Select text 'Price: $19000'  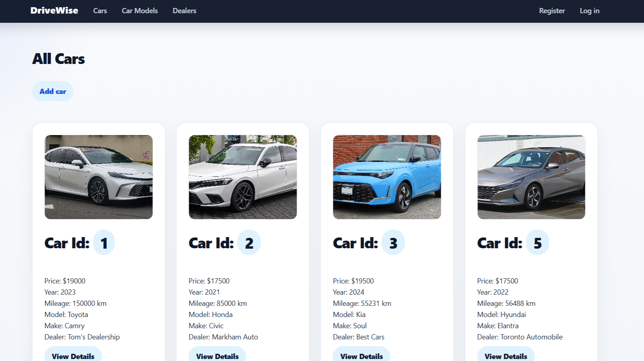tap(65, 281)
